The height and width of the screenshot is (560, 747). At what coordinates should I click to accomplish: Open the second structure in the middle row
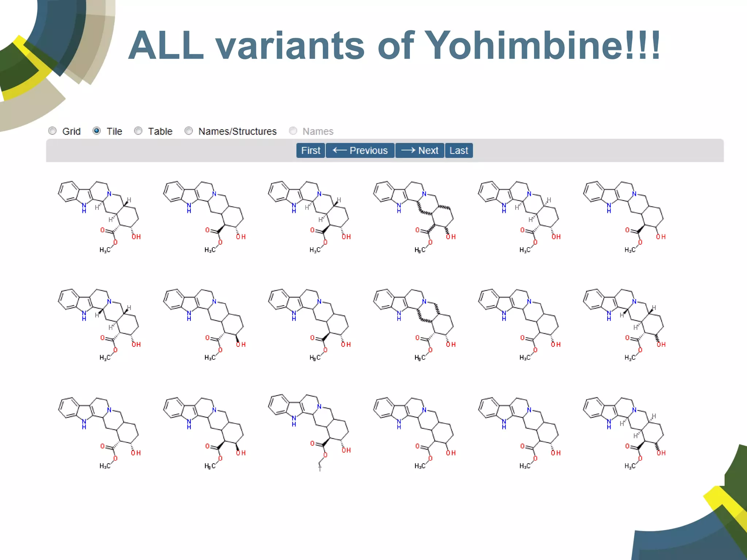click(x=204, y=325)
